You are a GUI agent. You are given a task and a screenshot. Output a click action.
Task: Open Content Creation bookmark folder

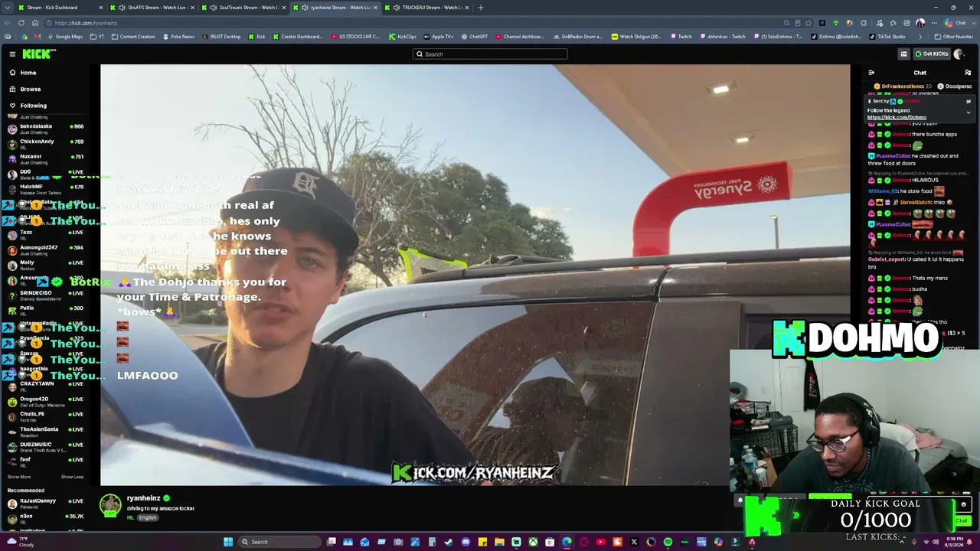[133, 37]
